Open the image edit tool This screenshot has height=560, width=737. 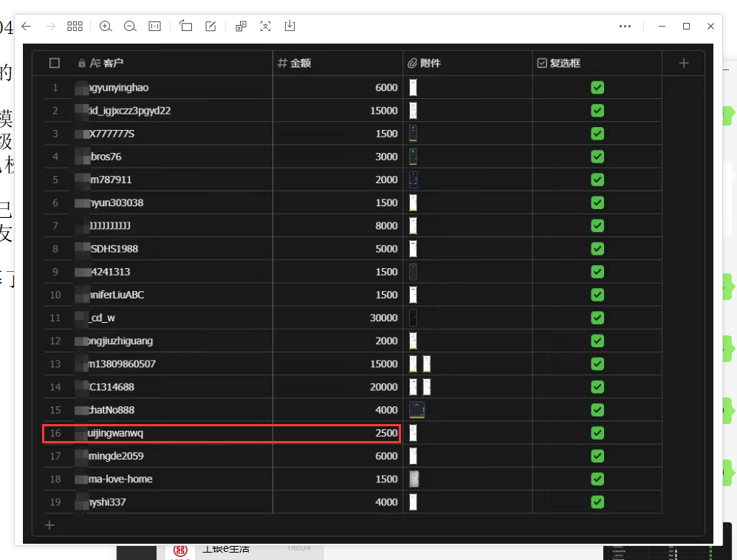[210, 27]
